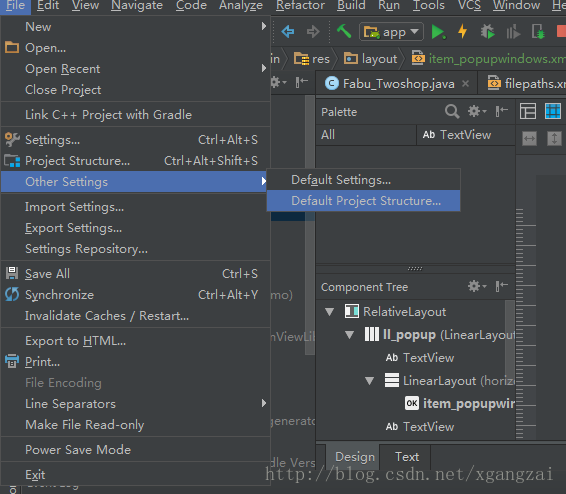Click the Palette search magnifier icon
The height and width of the screenshot is (494, 566).
click(x=452, y=112)
